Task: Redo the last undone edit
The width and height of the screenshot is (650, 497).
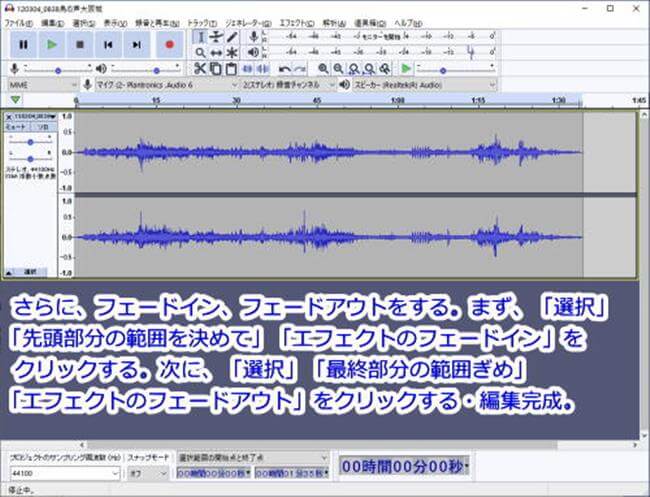Action: (300, 69)
